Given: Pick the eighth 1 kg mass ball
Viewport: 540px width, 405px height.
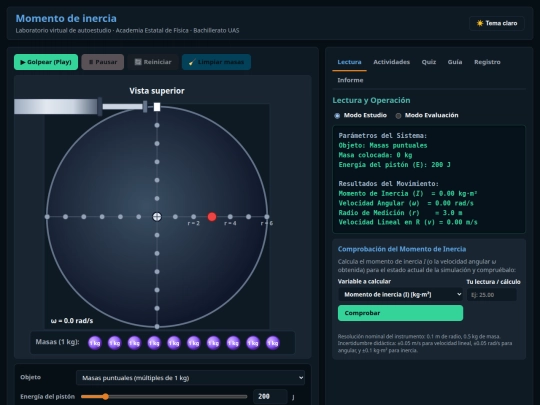Looking at the screenshot, I should point(233,343).
